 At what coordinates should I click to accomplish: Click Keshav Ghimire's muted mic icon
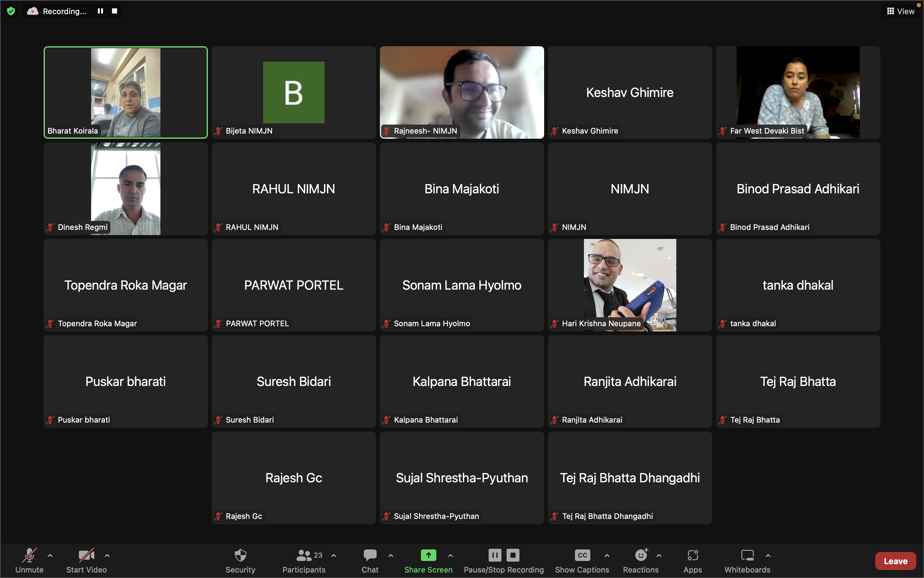coord(554,131)
